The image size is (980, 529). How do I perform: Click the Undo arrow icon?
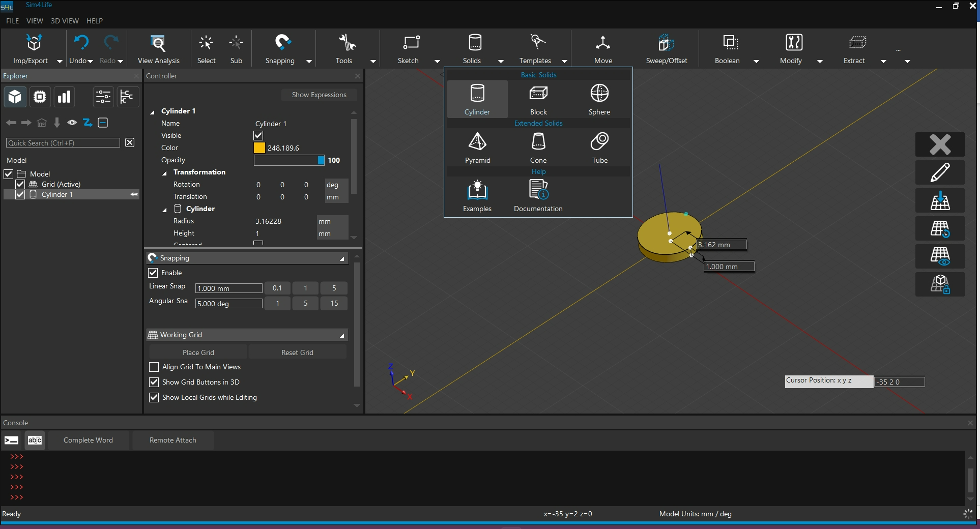tap(81, 43)
